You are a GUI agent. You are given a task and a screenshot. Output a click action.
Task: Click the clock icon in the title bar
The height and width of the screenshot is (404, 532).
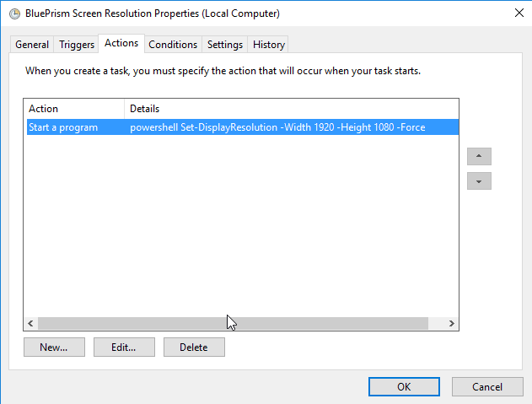click(14, 13)
